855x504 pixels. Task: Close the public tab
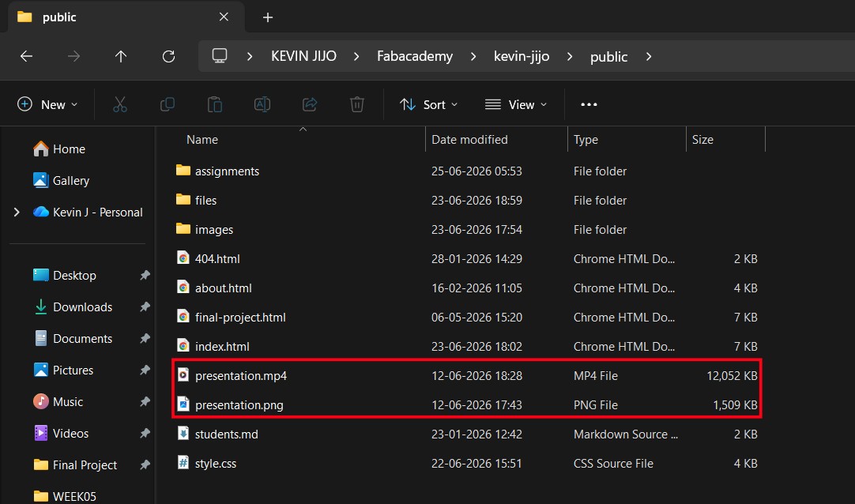(224, 17)
